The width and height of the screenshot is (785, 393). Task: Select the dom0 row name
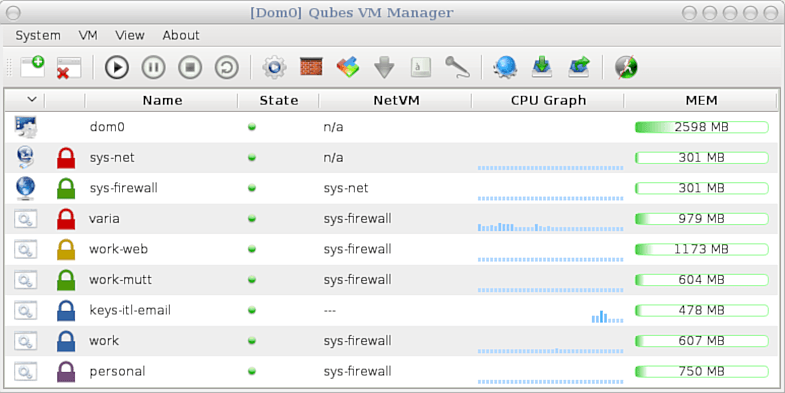tap(107, 127)
